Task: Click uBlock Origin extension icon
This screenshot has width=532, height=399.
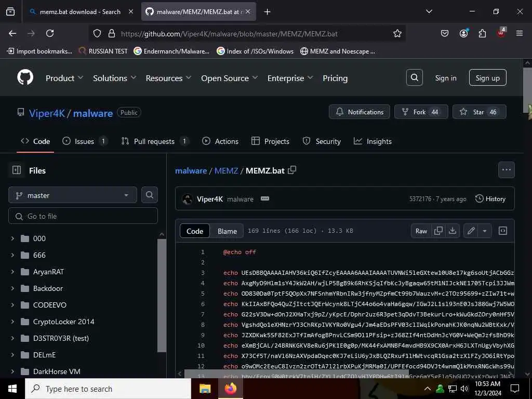Action: 501,33
